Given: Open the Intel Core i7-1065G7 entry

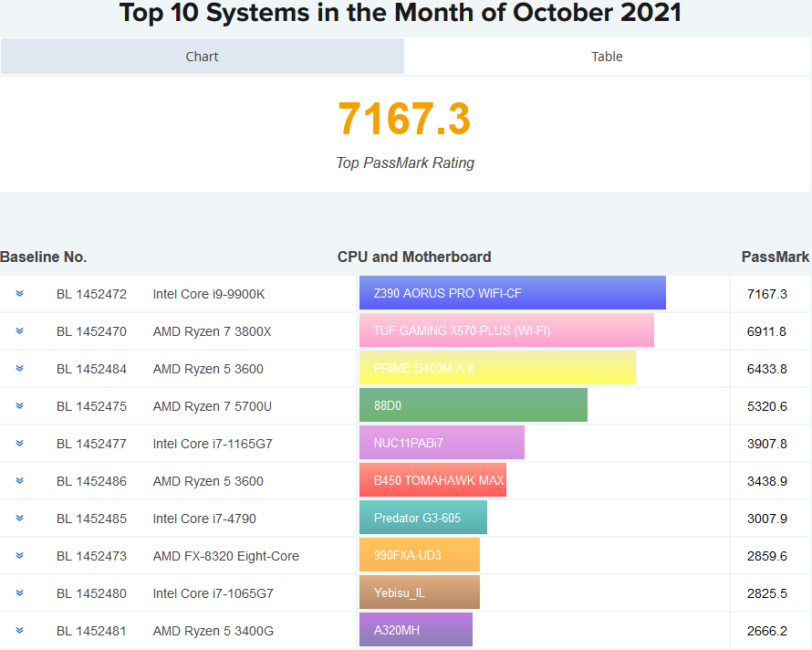Looking at the screenshot, I should tap(213, 593).
